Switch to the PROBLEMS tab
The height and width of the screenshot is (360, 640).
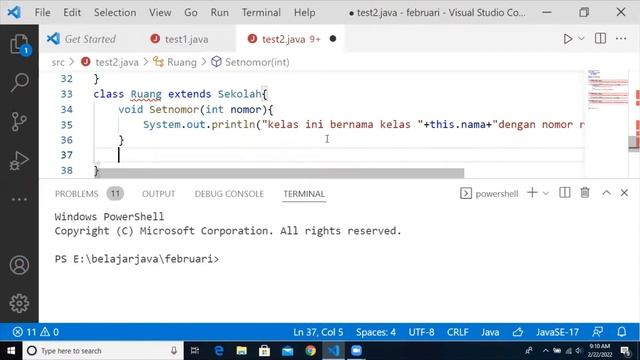click(x=76, y=194)
